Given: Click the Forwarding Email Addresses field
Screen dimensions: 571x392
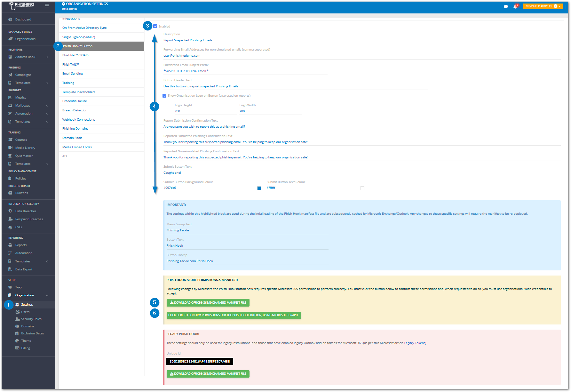Looking at the screenshot, I should click(362, 56).
